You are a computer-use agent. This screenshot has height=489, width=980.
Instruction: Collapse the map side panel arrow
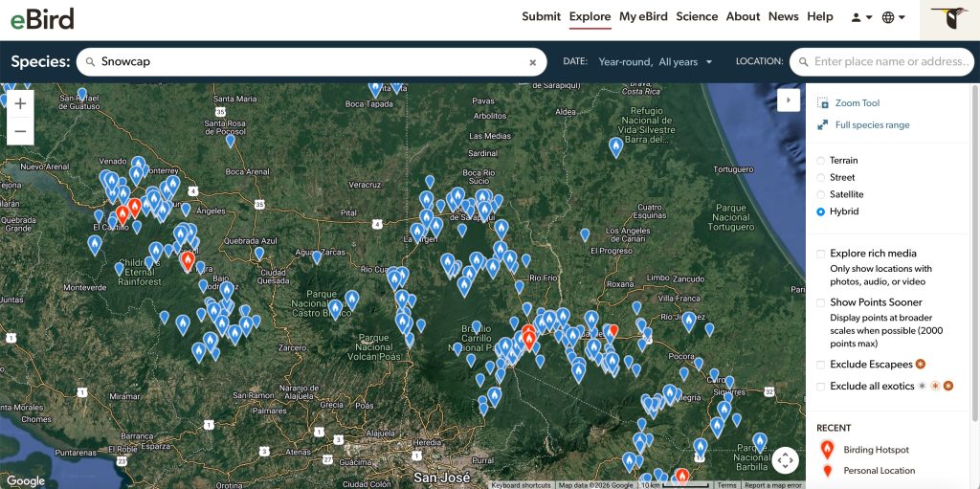(x=788, y=100)
